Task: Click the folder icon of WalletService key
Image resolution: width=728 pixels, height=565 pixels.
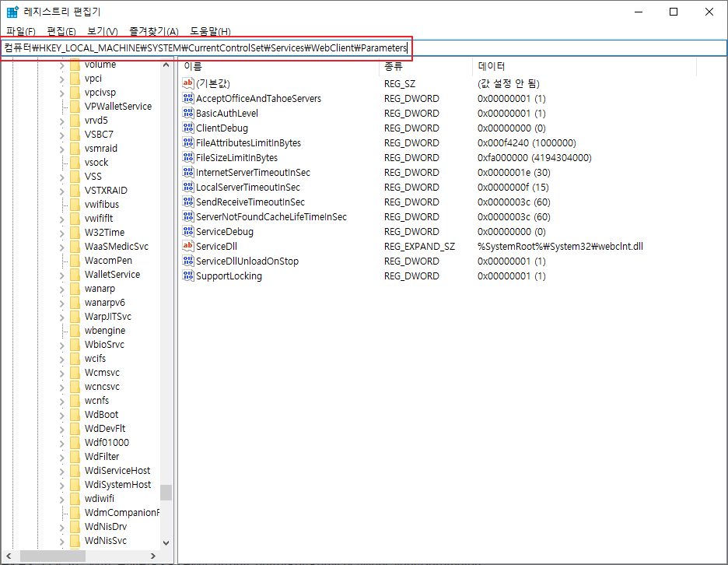Action: (x=75, y=275)
